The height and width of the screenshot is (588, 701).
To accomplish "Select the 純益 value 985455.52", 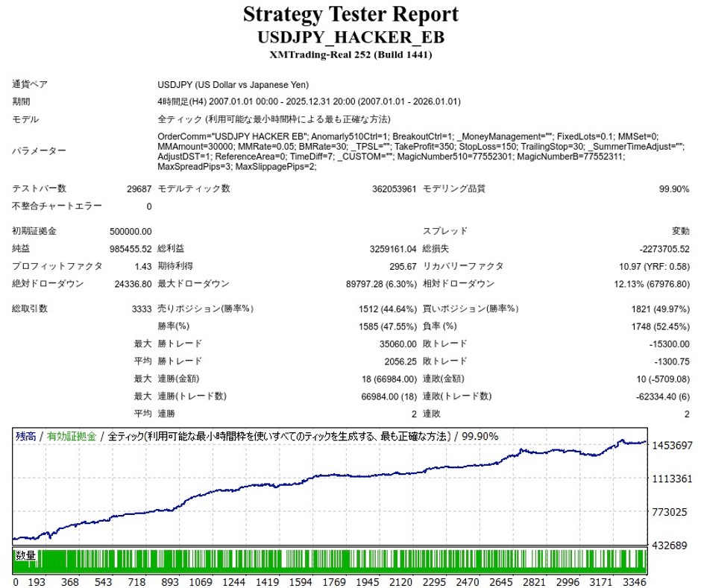I will coord(131,248).
